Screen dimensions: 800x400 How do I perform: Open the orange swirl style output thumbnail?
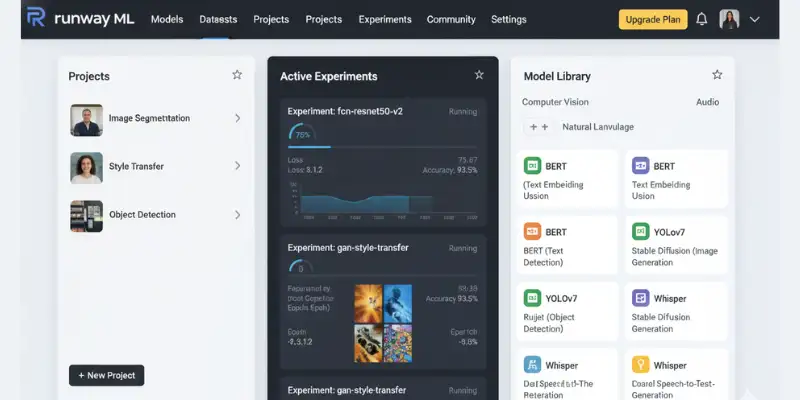tap(368, 303)
